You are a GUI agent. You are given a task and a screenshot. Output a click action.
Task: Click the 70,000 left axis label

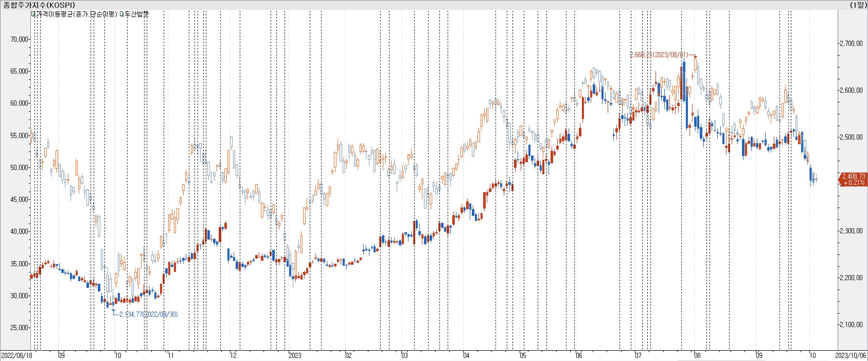(19, 39)
